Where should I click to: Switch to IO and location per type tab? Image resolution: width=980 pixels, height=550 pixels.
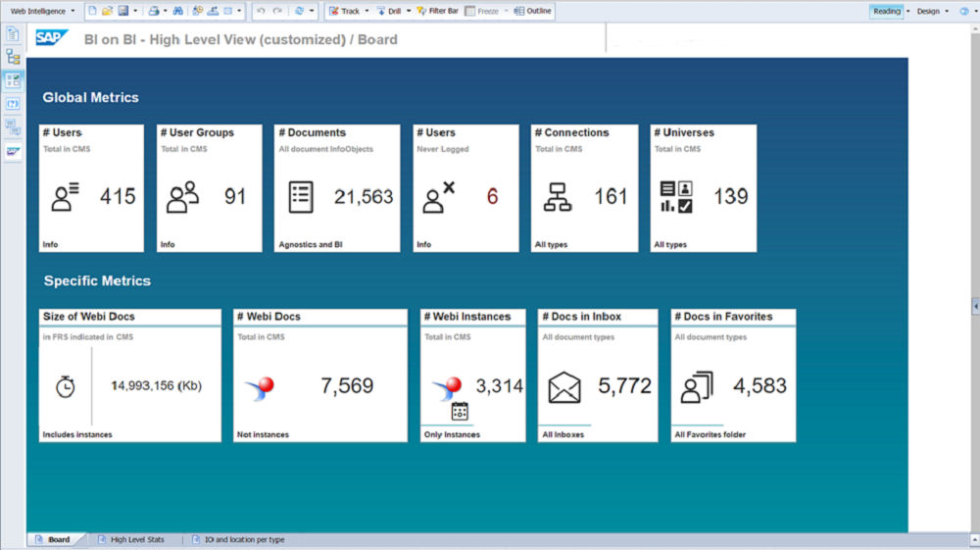(239, 539)
